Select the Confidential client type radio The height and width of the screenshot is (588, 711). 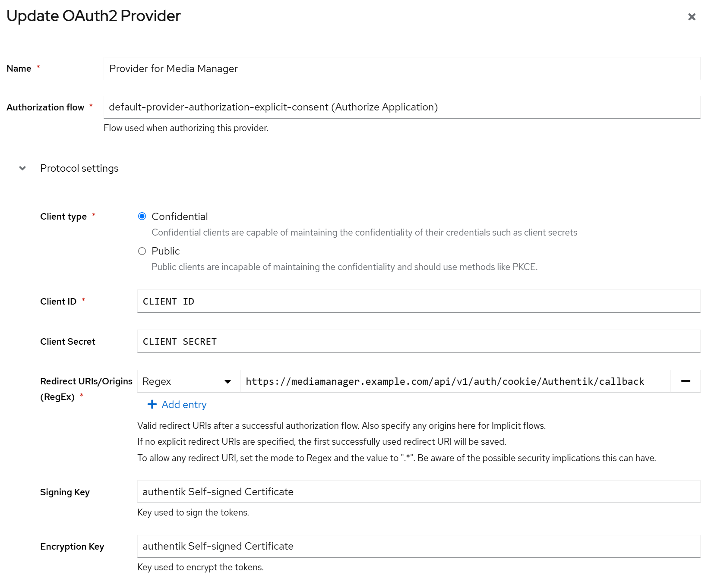click(x=142, y=217)
